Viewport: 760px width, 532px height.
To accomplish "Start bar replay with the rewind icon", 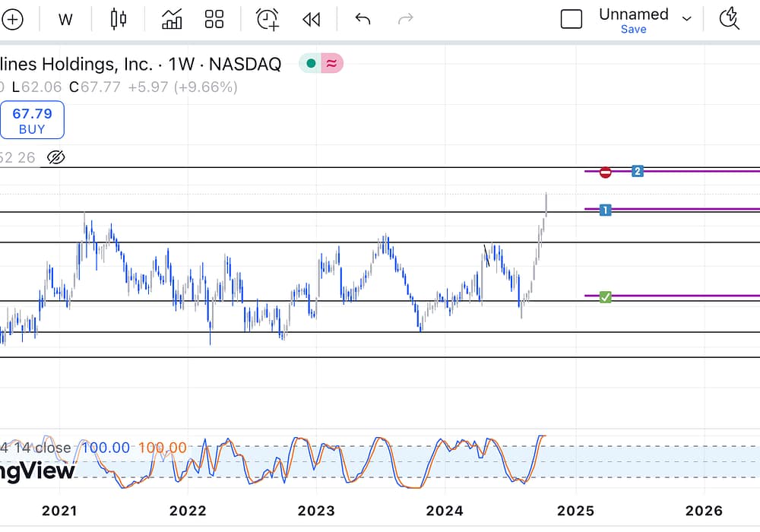I will 311,20.
